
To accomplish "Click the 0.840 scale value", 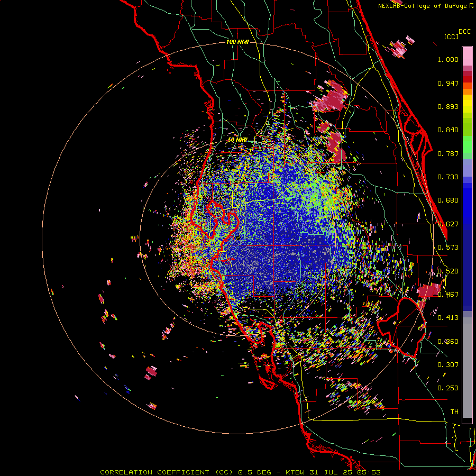I will (x=448, y=130).
